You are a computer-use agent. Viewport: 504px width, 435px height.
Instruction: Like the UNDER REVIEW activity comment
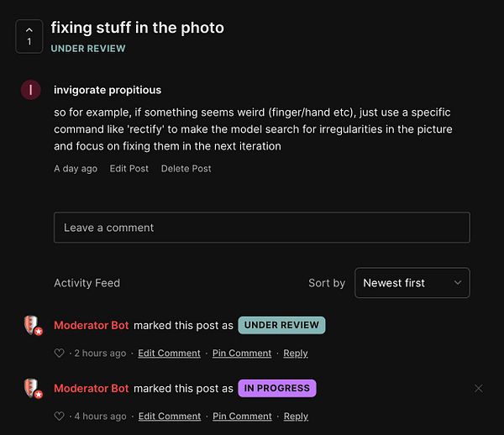coord(59,354)
